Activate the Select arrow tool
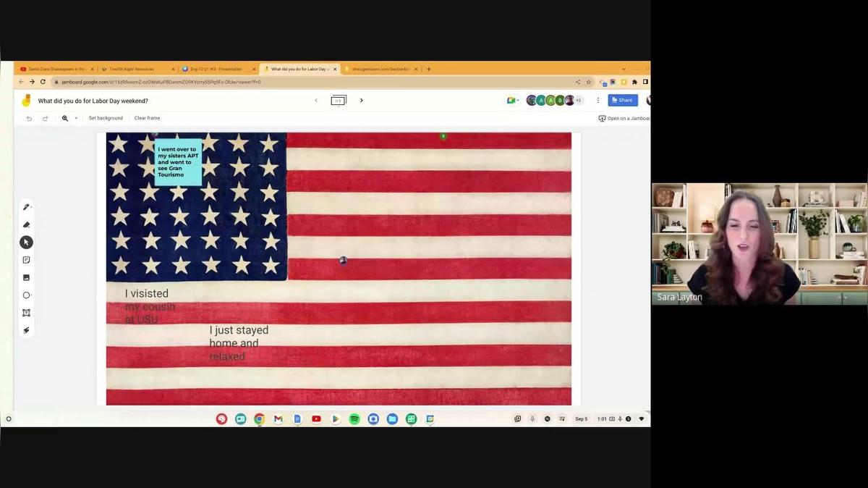Viewport: 868px width, 488px height. click(x=26, y=243)
